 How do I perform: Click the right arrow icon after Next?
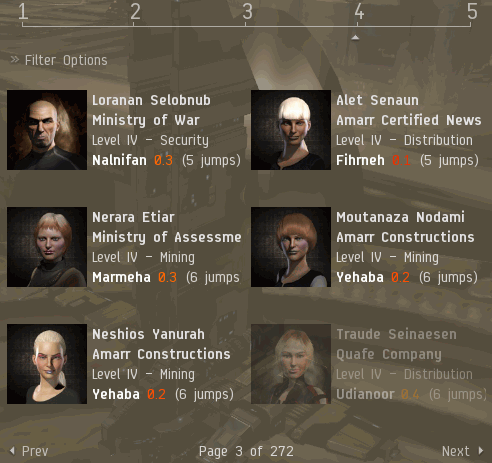tap(481, 451)
